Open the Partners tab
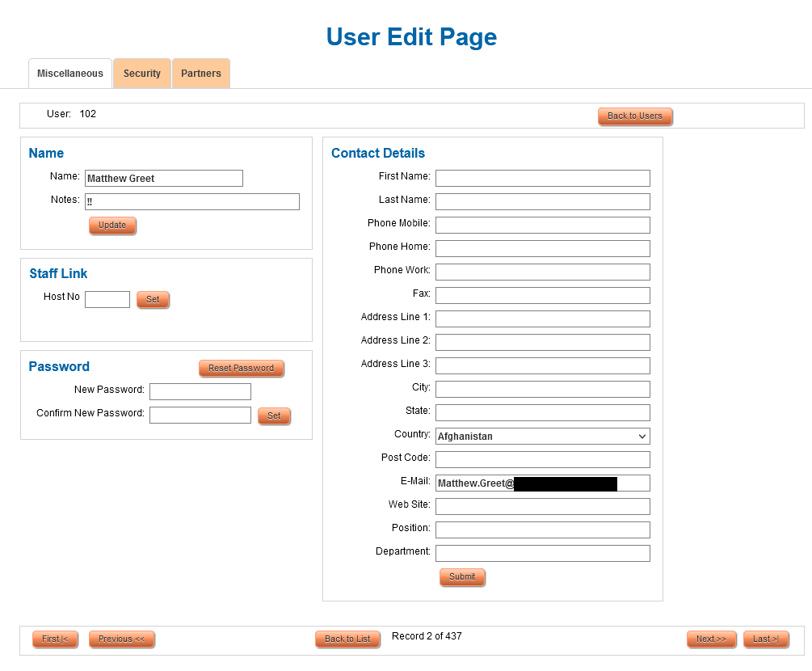This screenshot has height=671, width=812. pos(200,74)
